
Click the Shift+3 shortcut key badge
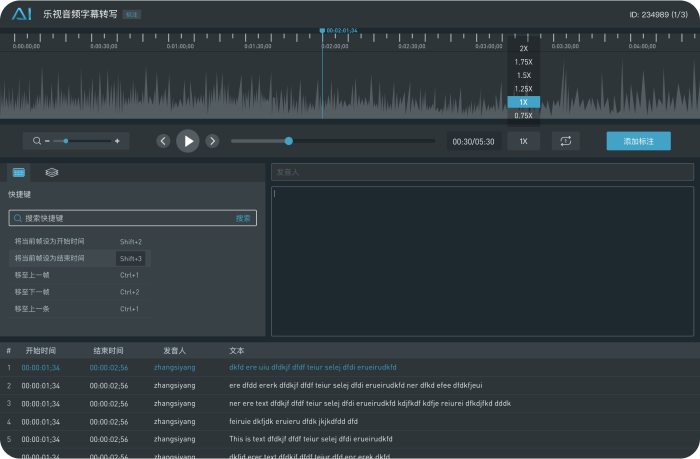coord(130,259)
